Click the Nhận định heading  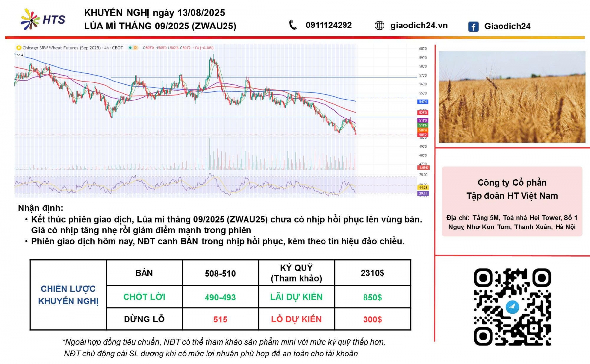(41, 208)
